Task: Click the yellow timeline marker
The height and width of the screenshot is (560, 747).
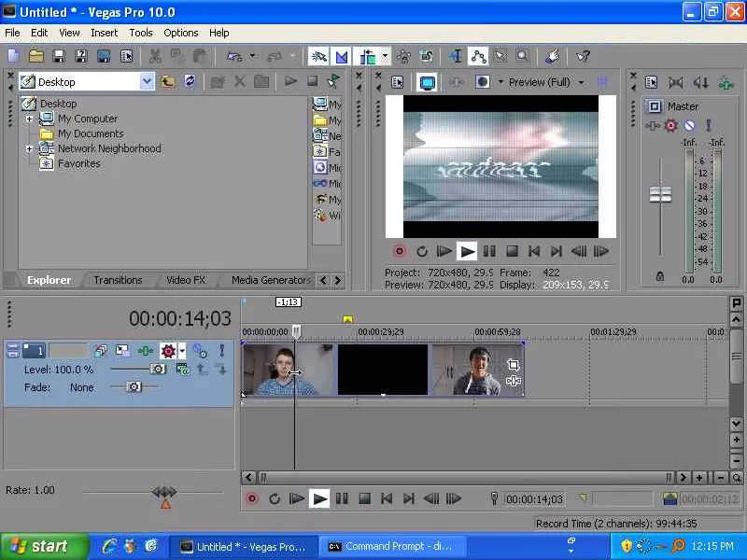Action: (347, 319)
